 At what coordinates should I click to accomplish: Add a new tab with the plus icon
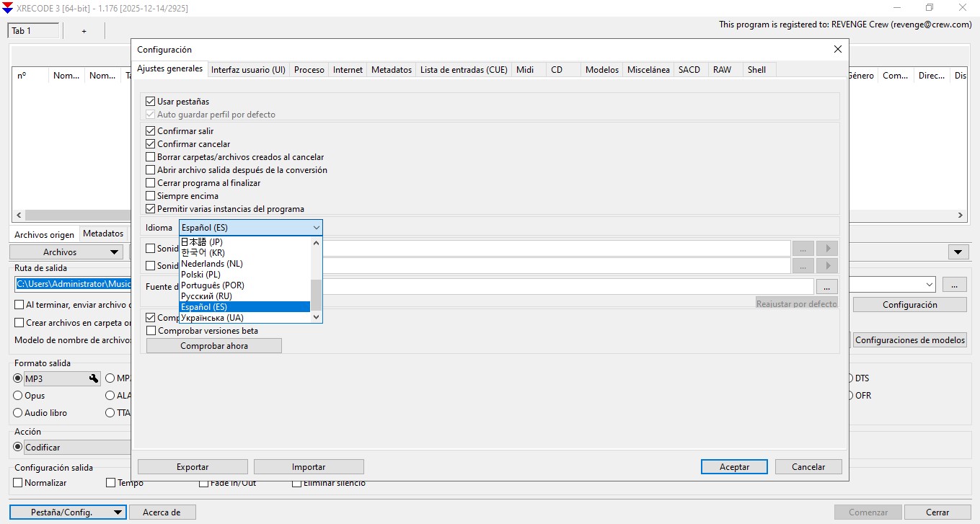click(x=83, y=31)
